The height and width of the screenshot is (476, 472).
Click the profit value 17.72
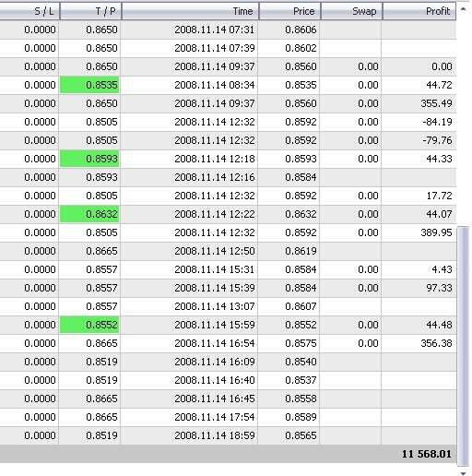(x=439, y=196)
